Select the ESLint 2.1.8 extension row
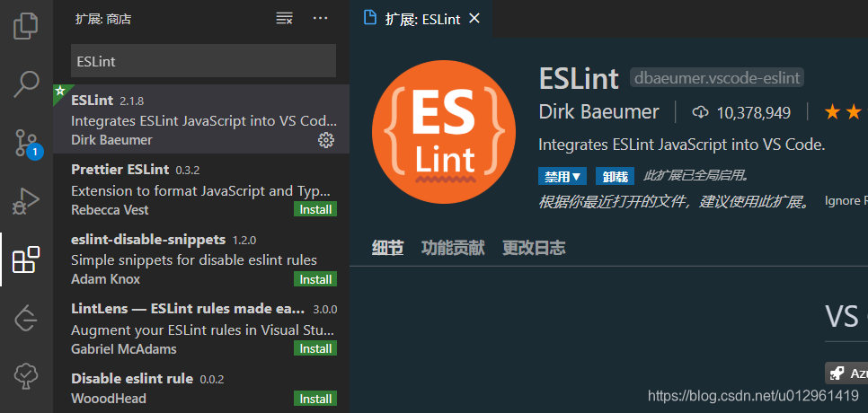This screenshot has height=413, width=868. click(201, 119)
